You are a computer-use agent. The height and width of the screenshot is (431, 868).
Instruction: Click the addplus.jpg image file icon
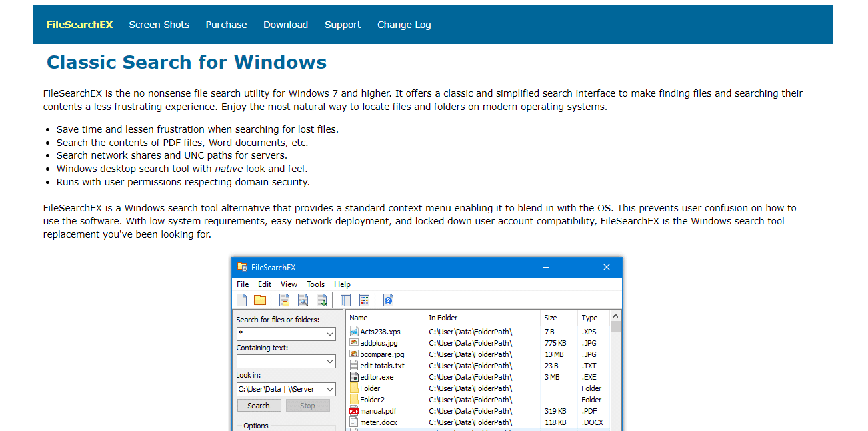coord(354,343)
